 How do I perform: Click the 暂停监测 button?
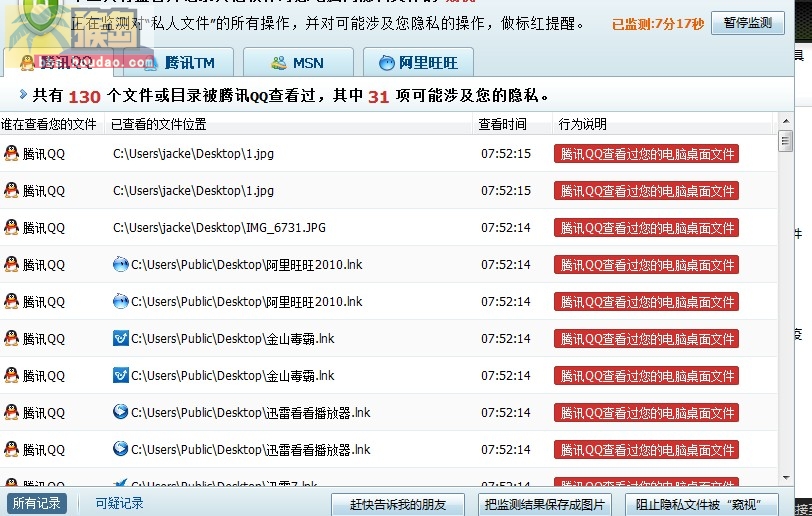pos(748,23)
